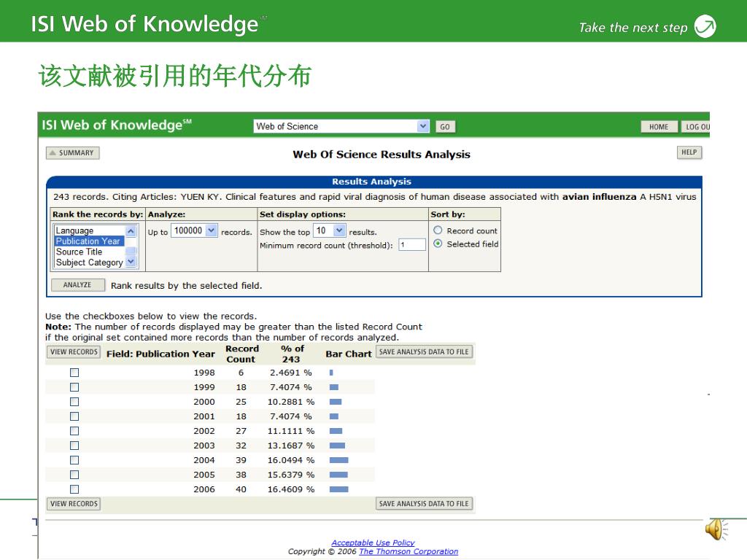Tick the checkbox for year 2003
747x560 pixels.
74,446
